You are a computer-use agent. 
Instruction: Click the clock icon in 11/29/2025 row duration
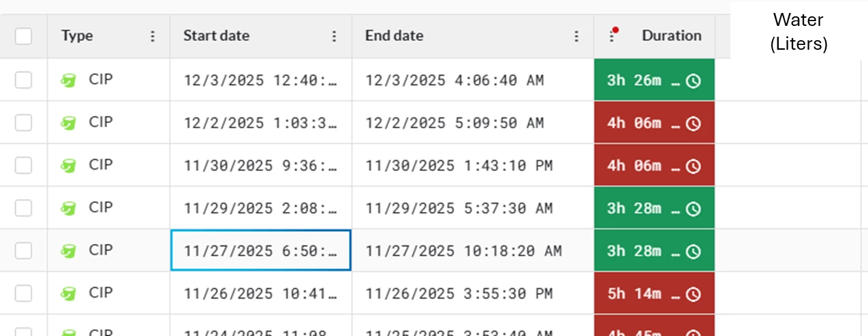tap(693, 209)
